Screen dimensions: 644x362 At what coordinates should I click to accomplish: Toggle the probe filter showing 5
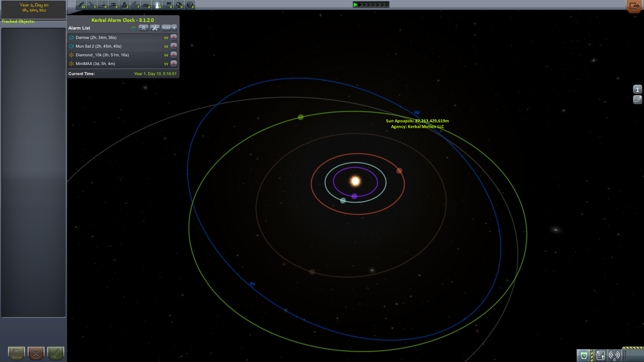92,5
